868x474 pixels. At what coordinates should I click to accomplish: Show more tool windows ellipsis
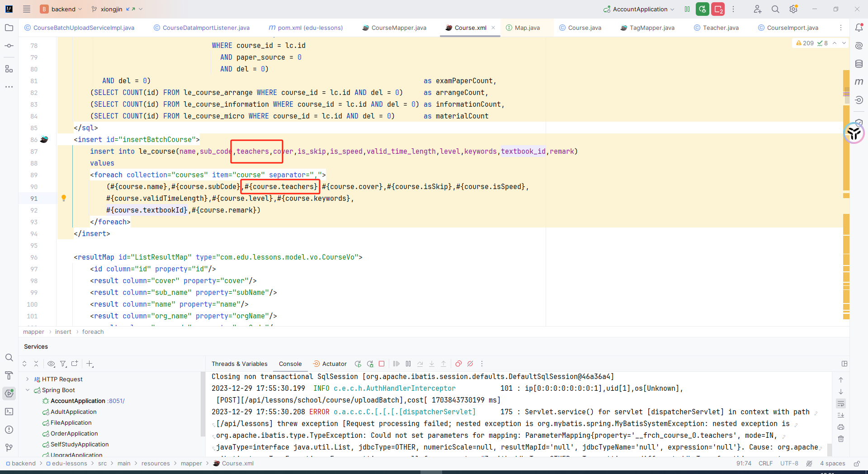(x=9, y=87)
